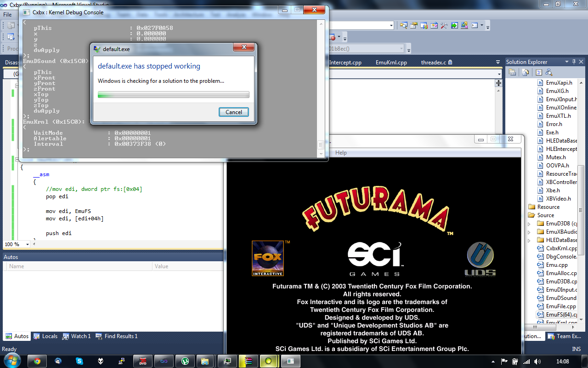Switch to the Intercept.cpp editor tab
588x368 pixels.
(345, 62)
